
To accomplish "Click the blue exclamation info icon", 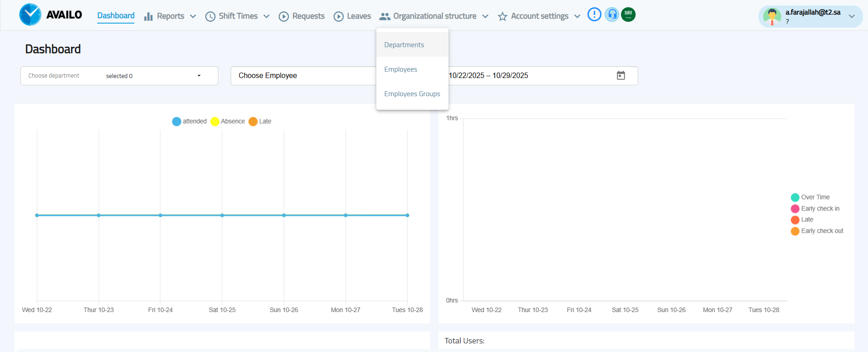I will (x=594, y=15).
